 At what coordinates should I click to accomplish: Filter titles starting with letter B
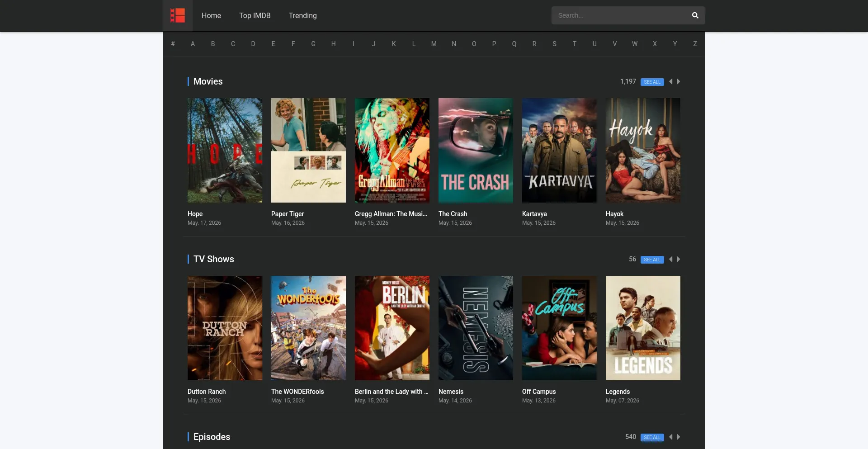213,44
